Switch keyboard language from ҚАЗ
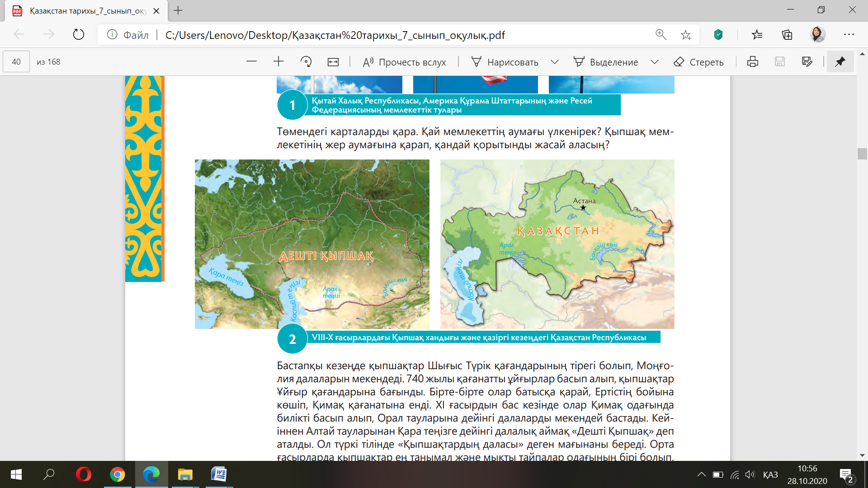Viewport: 868px width, 488px height. pyautogui.click(x=770, y=474)
